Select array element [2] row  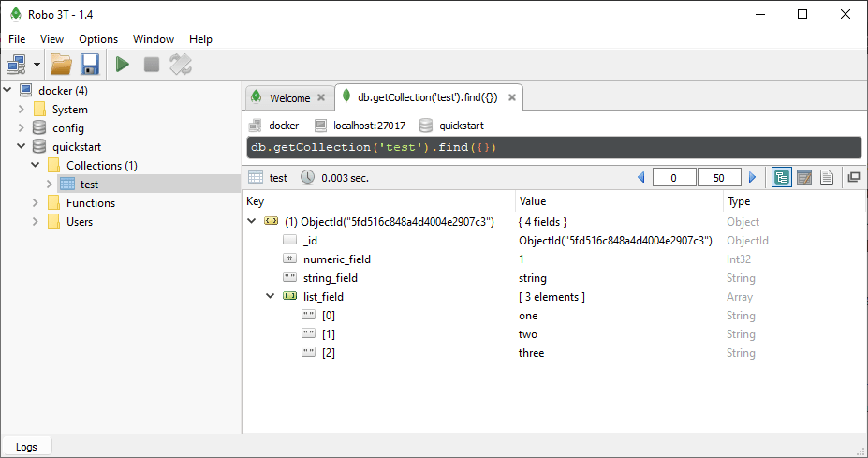(x=553, y=353)
